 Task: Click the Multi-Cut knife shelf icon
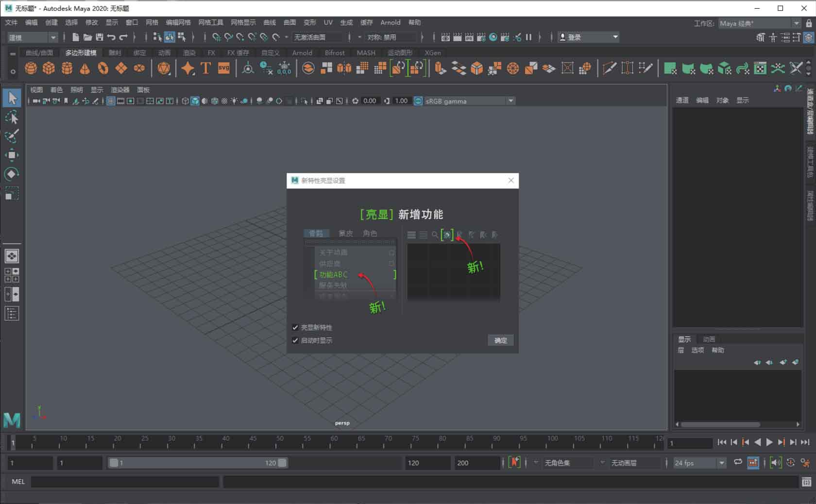click(609, 68)
